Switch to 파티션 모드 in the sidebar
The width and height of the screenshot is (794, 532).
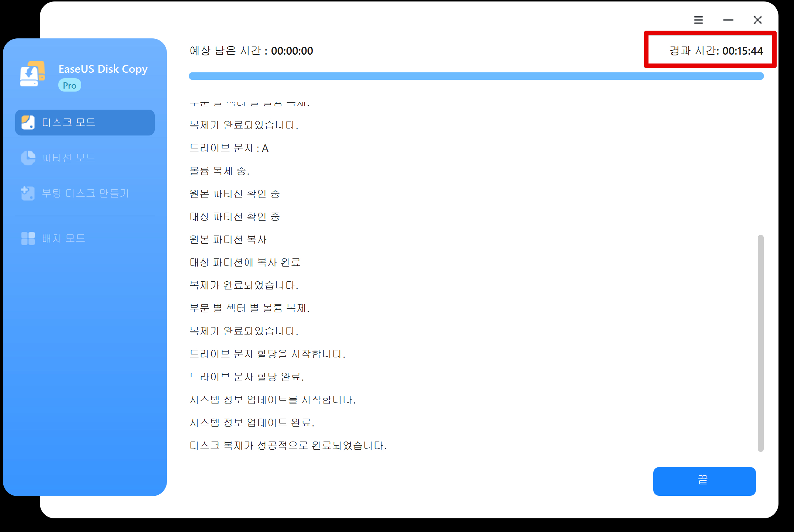(x=69, y=158)
